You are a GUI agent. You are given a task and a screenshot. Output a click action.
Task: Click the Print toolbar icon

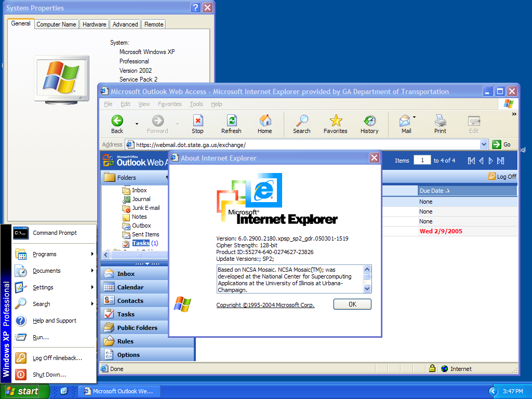point(440,124)
